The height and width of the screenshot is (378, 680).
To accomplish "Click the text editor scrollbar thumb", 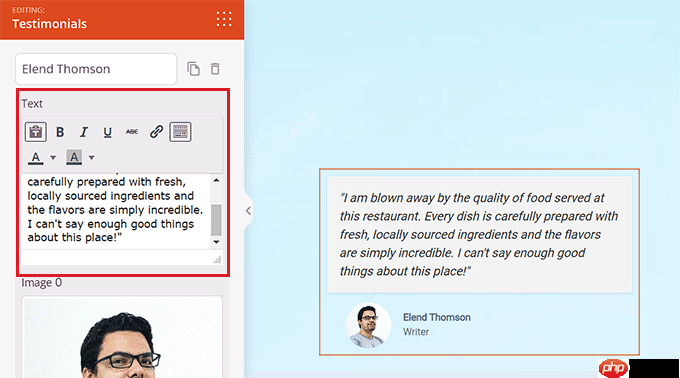I will pyautogui.click(x=216, y=220).
